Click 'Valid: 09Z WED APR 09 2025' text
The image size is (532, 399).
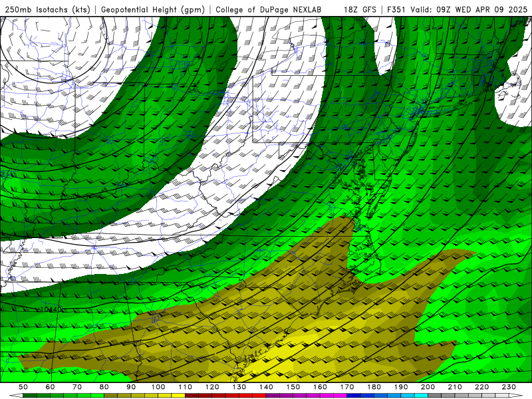(469, 9)
